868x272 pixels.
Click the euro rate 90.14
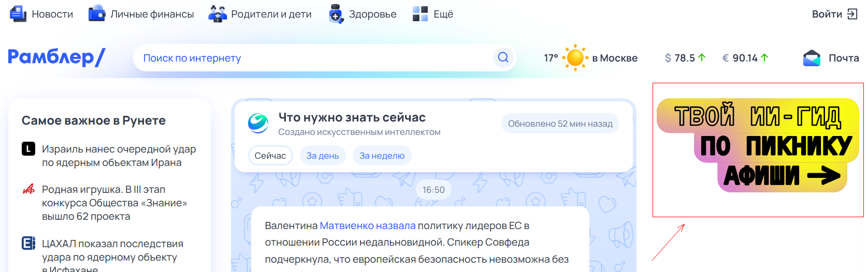(x=745, y=58)
